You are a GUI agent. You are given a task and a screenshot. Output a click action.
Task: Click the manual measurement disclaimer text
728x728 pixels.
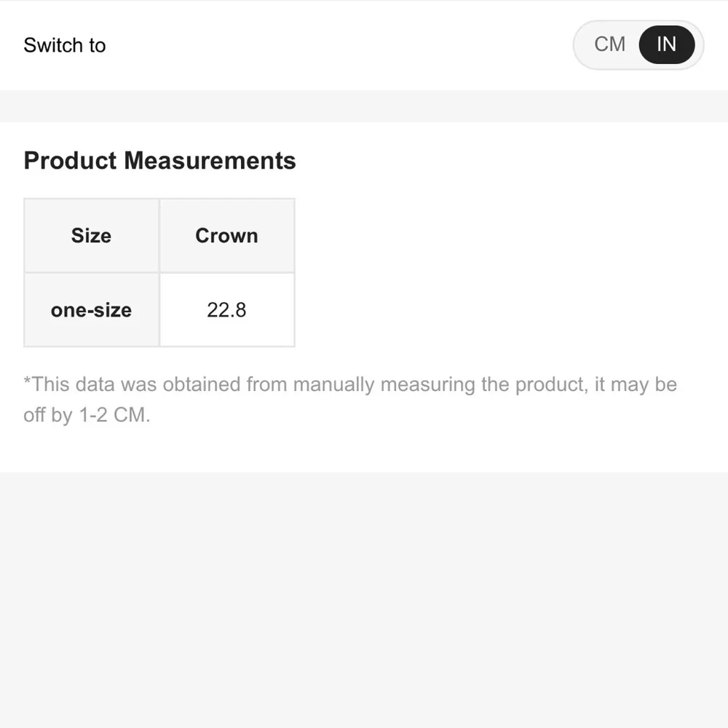(x=350, y=400)
